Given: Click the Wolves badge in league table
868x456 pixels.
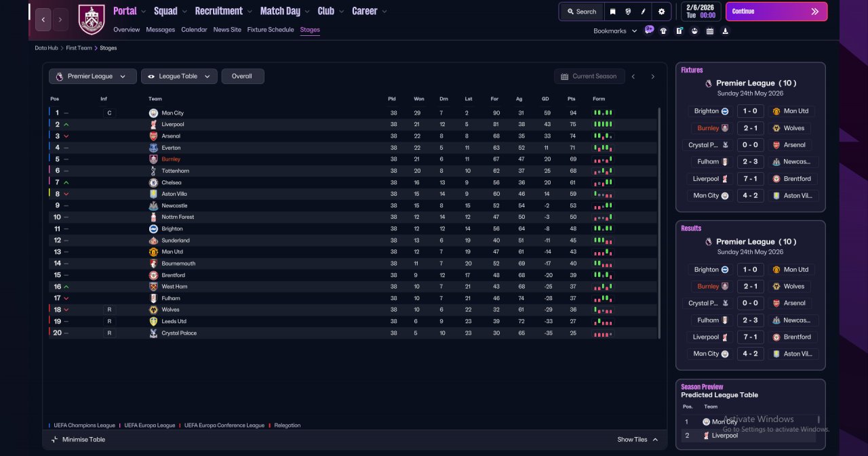Looking at the screenshot, I should 153,310.
